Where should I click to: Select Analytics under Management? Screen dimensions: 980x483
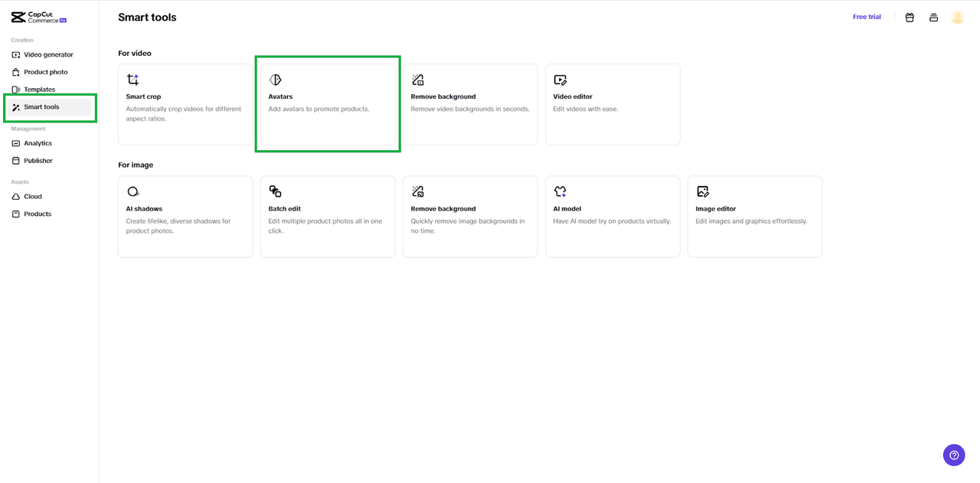(38, 143)
